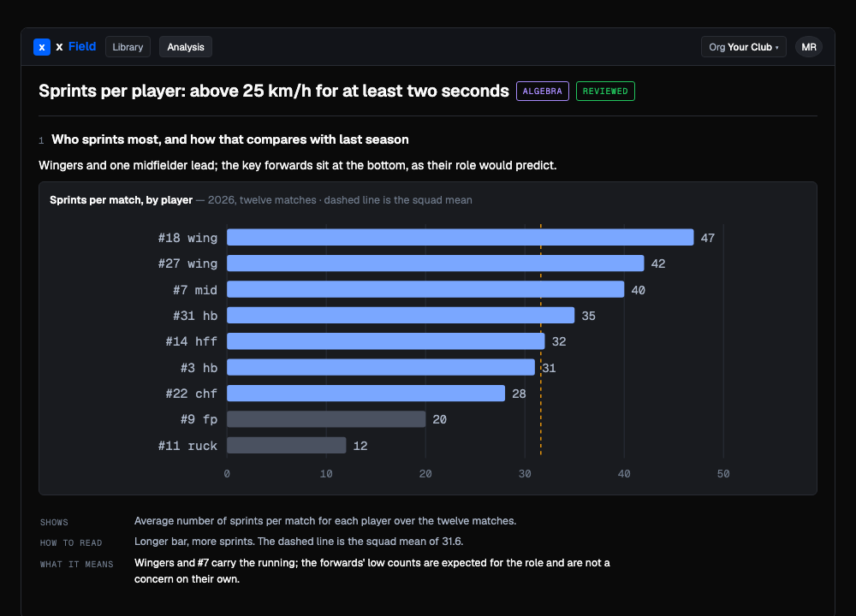The height and width of the screenshot is (616, 856).
Task: Click the '#11 ruck' axis label
Action: coord(187,446)
